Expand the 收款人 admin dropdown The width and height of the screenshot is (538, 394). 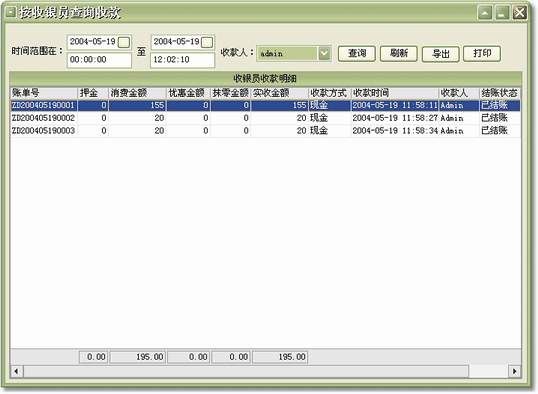[324, 54]
